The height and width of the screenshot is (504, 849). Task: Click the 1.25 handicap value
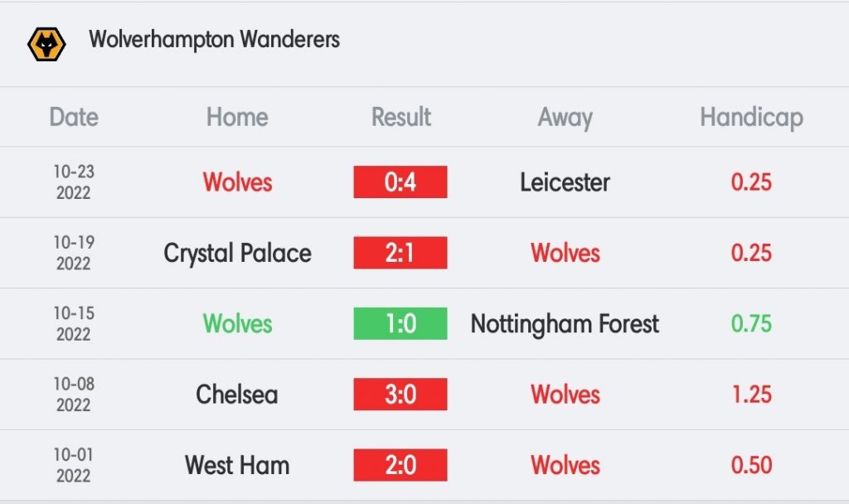point(751,394)
